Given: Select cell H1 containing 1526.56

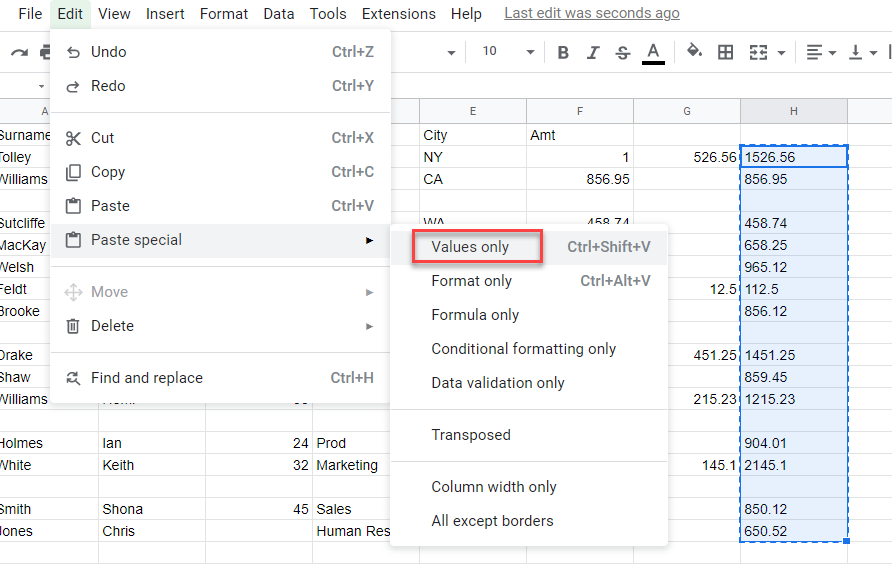Looking at the screenshot, I should click(x=794, y=157).
